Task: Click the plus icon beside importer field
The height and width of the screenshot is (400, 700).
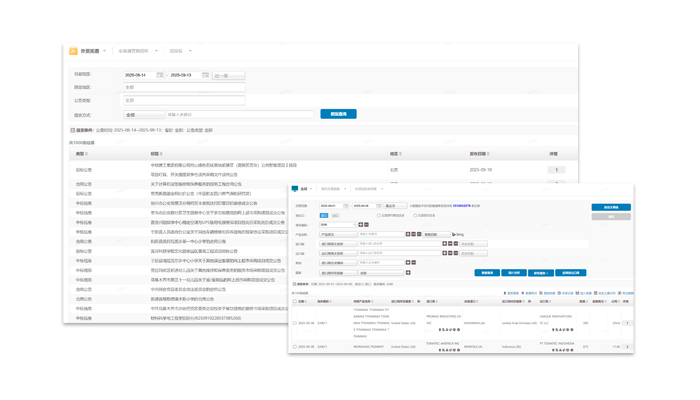Action: coord(445,244)
